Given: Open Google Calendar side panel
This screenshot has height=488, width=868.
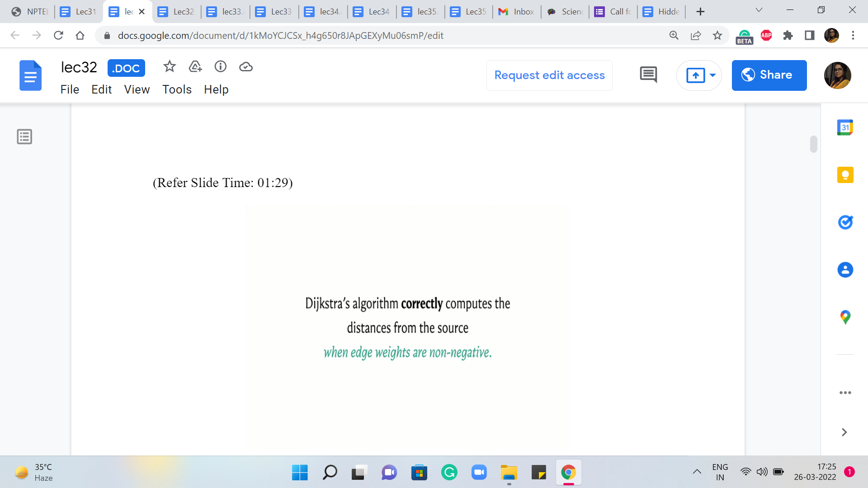Looking at the screenshot, I should point(845,128).
